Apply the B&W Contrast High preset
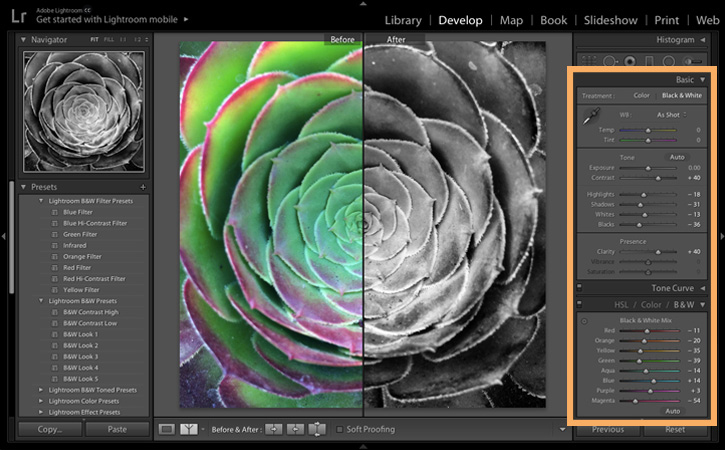The image size is (725, 450). click(x=91, y=312)
